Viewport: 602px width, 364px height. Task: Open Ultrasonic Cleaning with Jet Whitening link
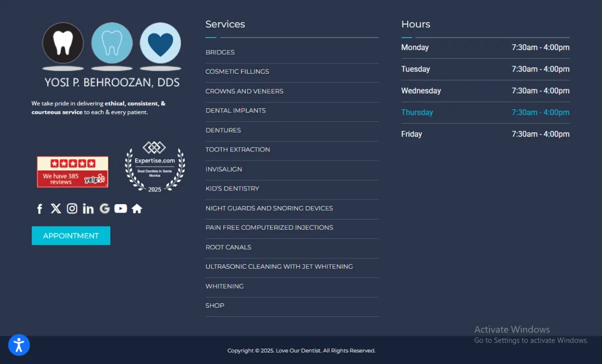coord(279,267)
